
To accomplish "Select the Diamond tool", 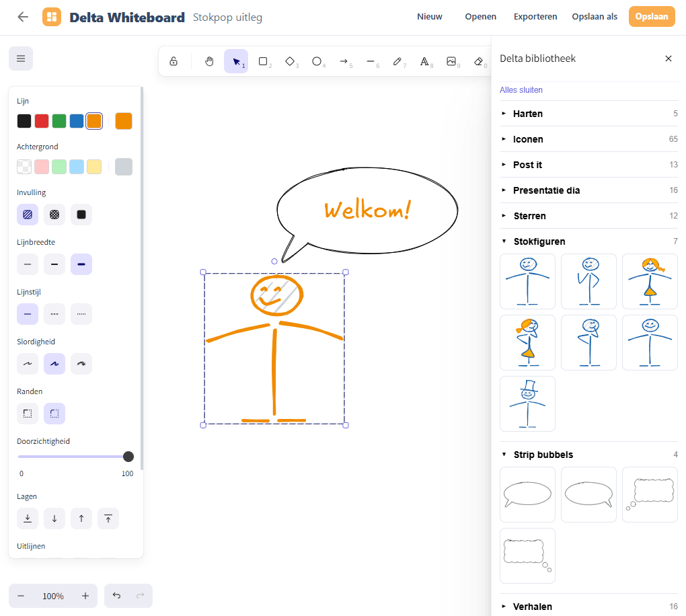I will click(290, 61).
